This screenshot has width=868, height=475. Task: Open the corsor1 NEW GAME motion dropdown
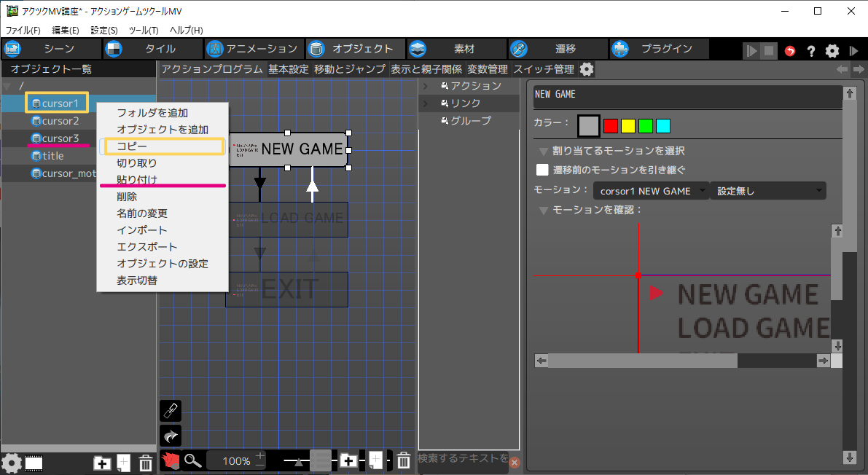coord(651,191)
